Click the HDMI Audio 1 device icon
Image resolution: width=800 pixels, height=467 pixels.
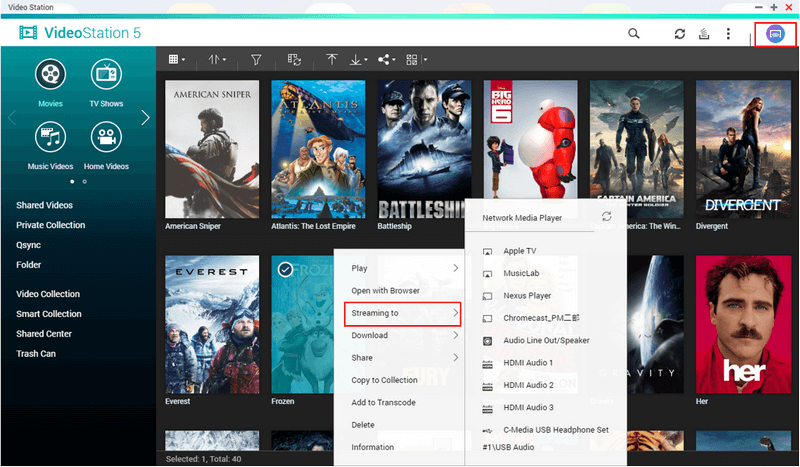[487, 364]
